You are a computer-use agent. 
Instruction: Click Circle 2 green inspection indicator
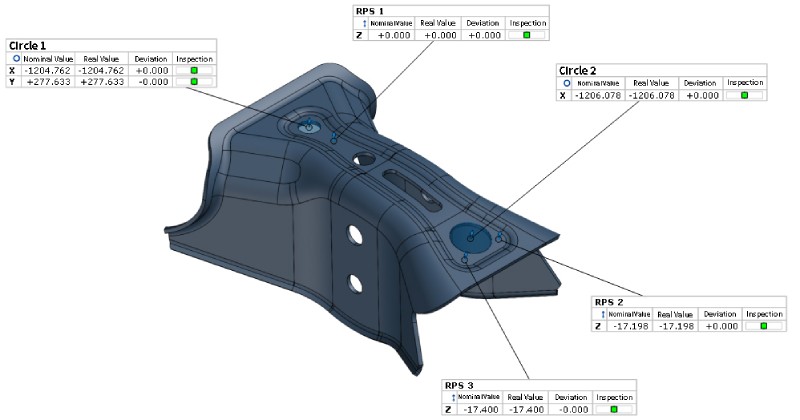pos(744,95)
